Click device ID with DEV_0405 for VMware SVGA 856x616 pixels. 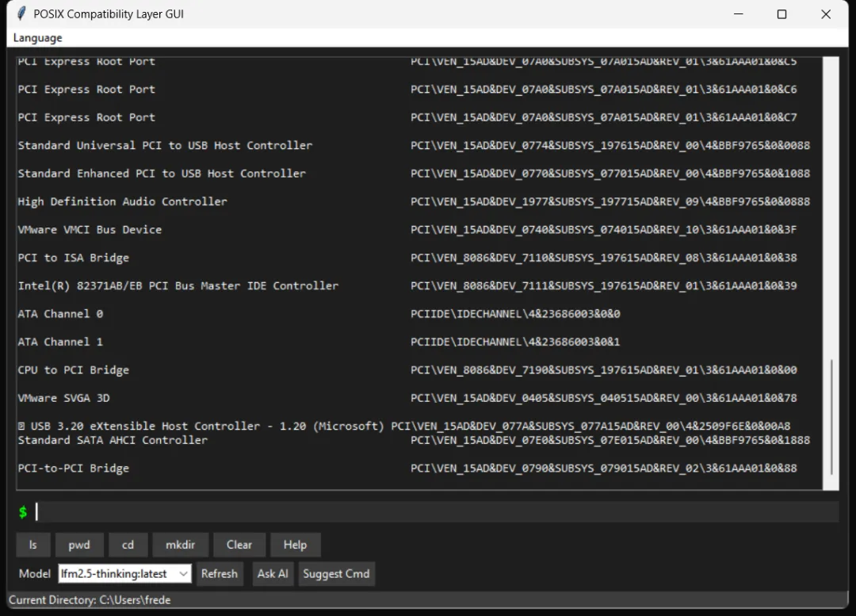pos(604,397)
